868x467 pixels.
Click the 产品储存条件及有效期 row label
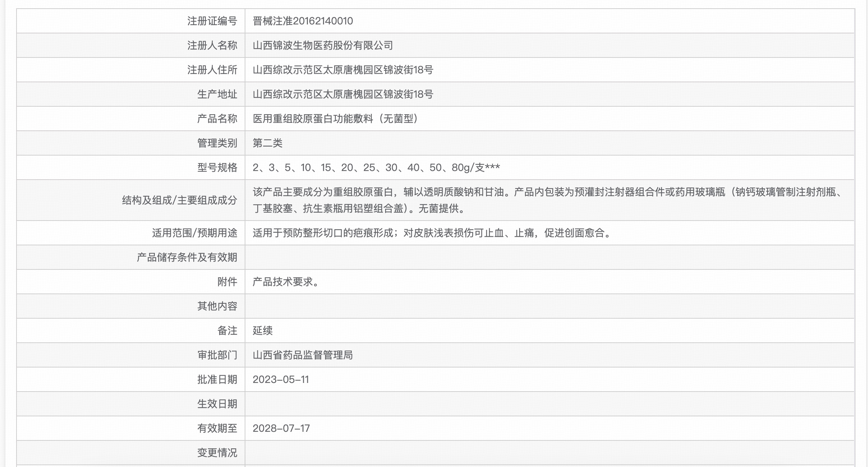187,258
